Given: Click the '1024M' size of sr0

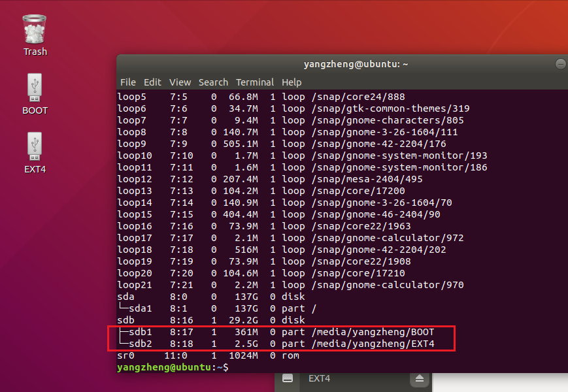Looking at the screenshot, I should coord(243,355).
